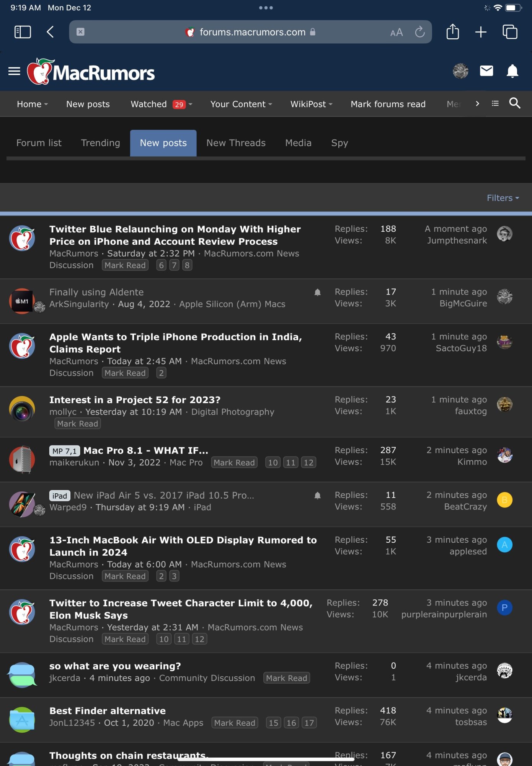532x766 pixels.
Task: Open Apple Silicon (Arm) Macs forum link
Action: [x=232, y=304]
